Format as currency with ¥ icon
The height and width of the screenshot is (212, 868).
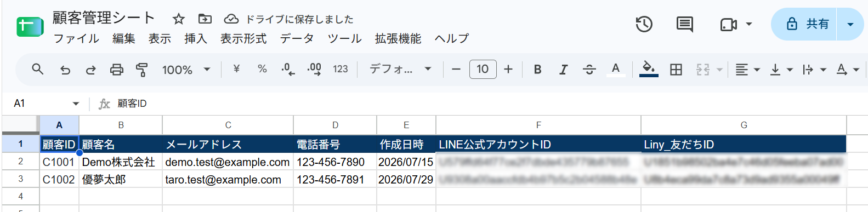pyautogui.click(x=236, y=69)
